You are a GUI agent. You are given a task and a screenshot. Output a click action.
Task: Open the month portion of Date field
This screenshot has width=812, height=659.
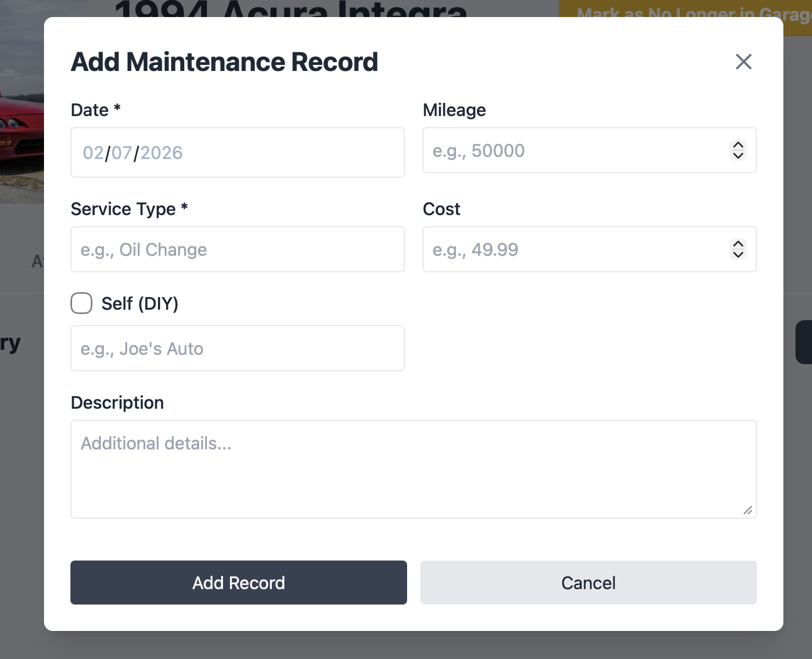94,152
